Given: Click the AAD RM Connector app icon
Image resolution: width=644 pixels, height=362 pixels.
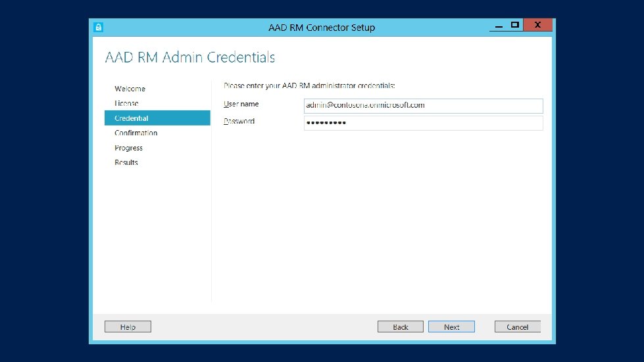Looking at the screenshot, I should (x=98, y=27).
